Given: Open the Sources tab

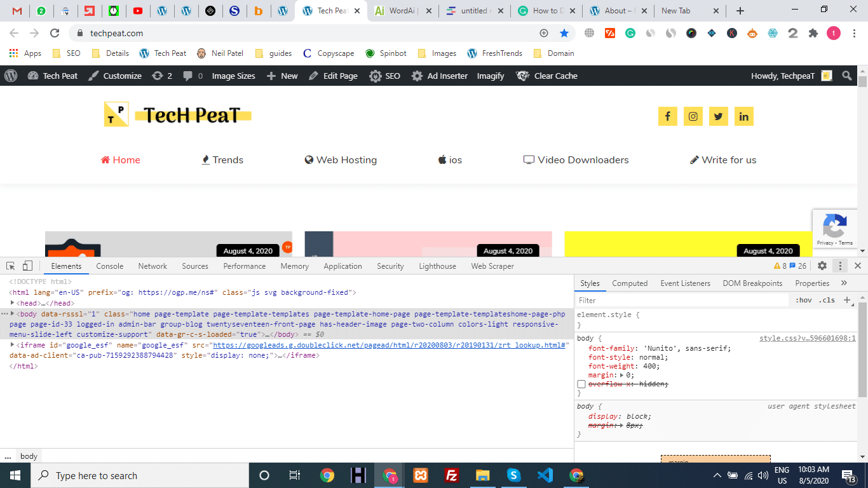Looking at the screenshot, I should point(195,266).
